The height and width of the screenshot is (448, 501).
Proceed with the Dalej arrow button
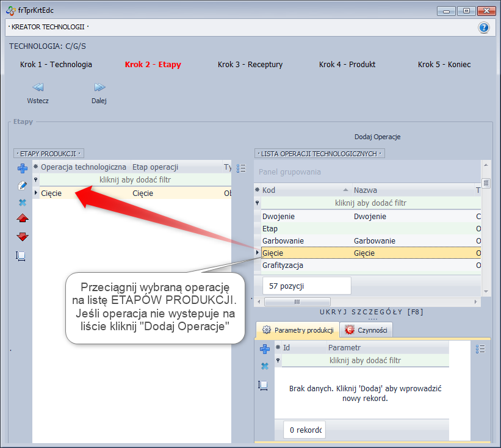coord(99,88)
